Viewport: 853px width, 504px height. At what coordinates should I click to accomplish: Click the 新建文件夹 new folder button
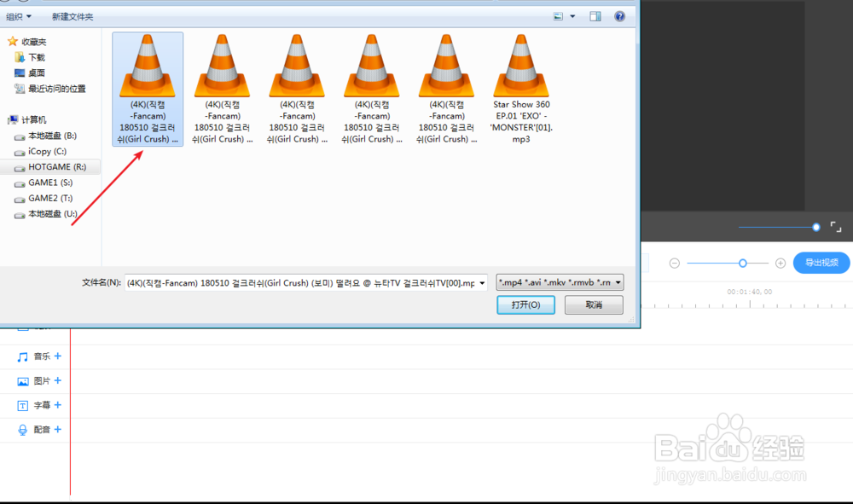click(x=73, y=17)
